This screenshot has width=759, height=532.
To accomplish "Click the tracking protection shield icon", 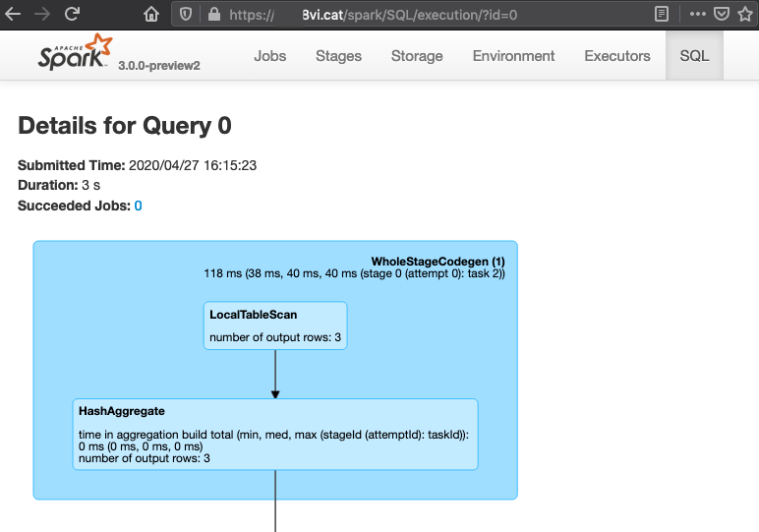I will (186, 15).
